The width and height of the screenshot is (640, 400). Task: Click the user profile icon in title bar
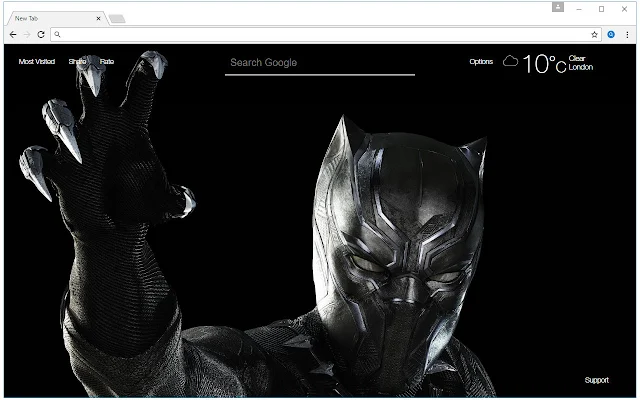(x=558, y=7)
